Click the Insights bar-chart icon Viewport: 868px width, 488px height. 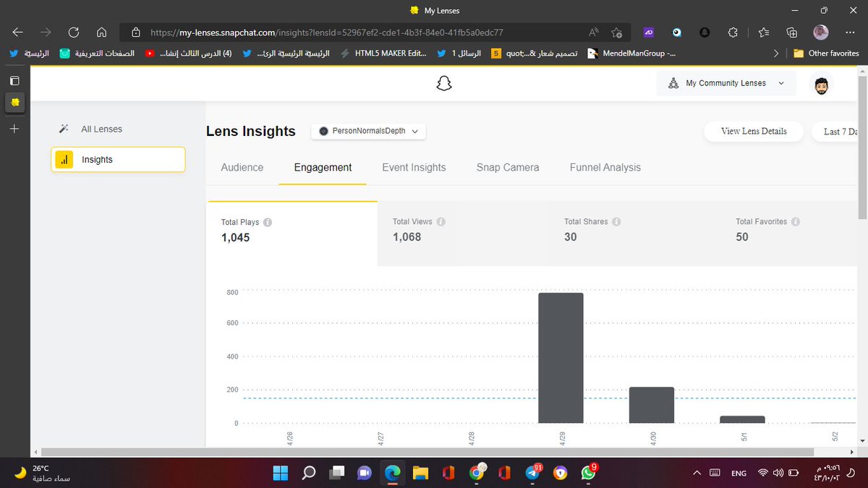tap(64, 160)
